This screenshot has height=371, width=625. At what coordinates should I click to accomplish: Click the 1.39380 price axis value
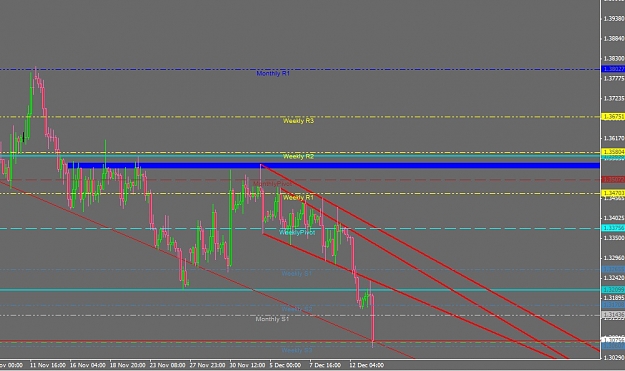[x=614, y=19]
